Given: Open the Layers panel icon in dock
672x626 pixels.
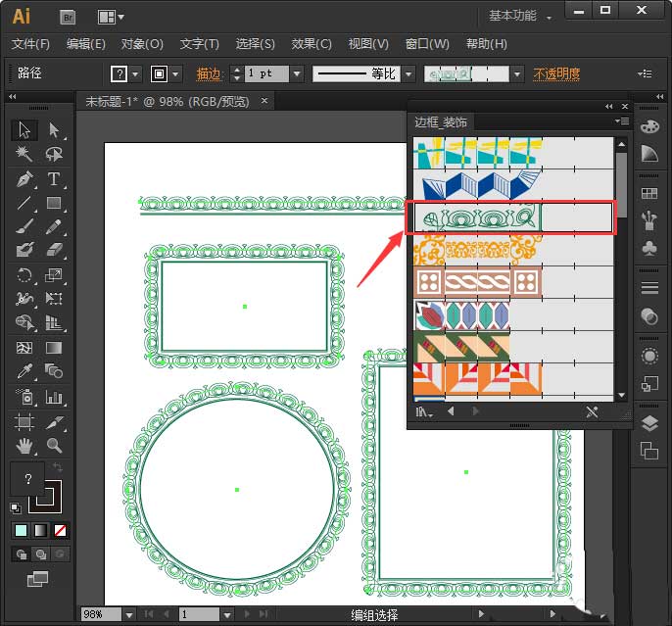Looking at the screenshot, I should [x=649, y=423].
